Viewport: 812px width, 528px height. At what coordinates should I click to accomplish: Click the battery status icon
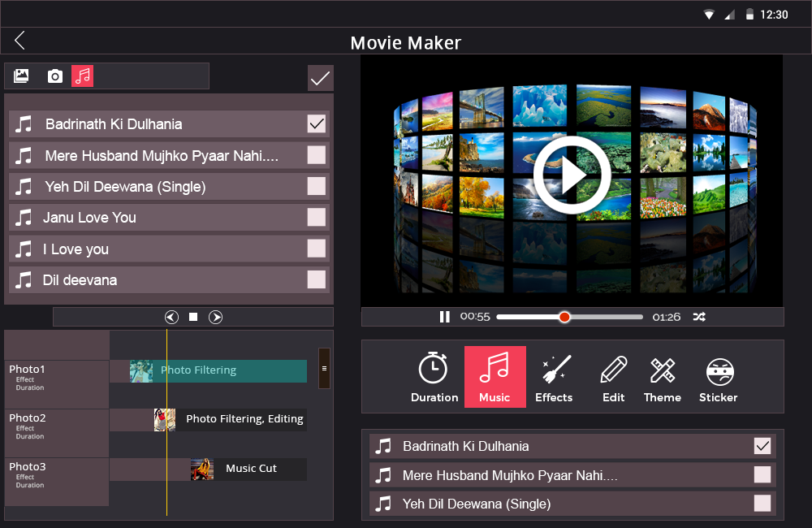[749, 15]
